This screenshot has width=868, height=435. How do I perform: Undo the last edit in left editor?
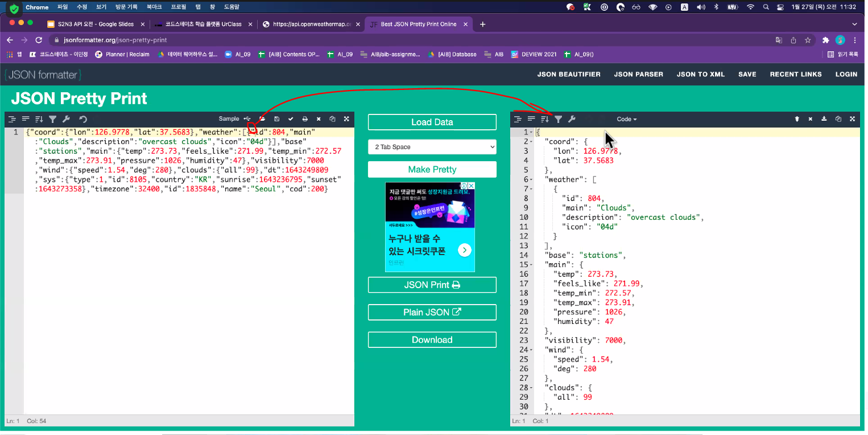coord(83,119)
